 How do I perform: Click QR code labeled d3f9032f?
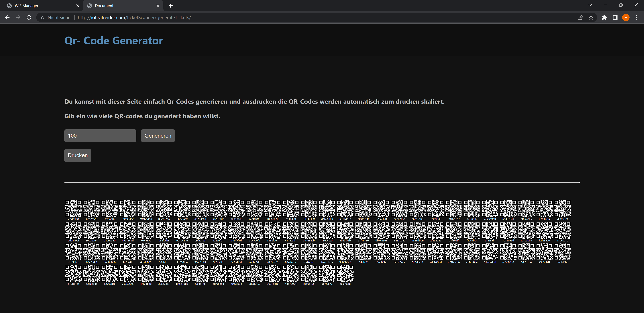click(x=562, y=208)
